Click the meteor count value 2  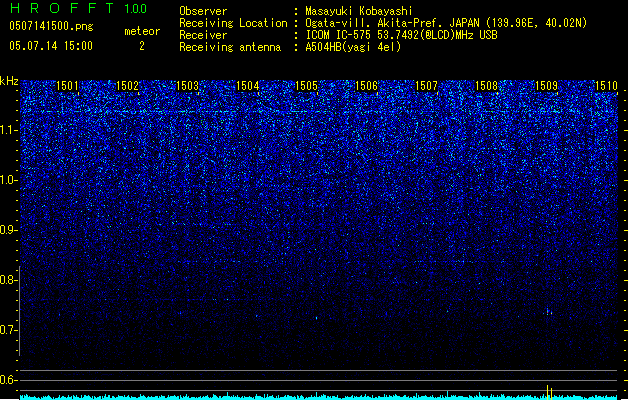pos(142,46)
